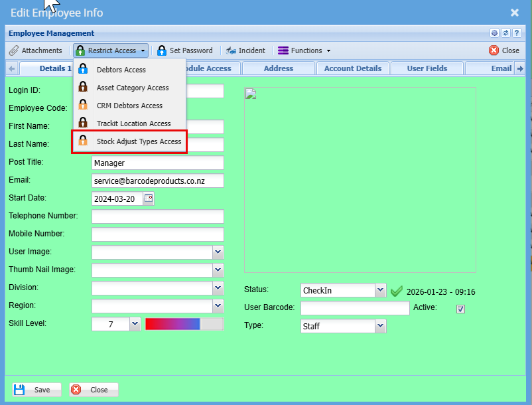Click the Skill Level color gradient bar
Image resolution: width=532 pixels, height=405 pixels.
pos(172,324)
